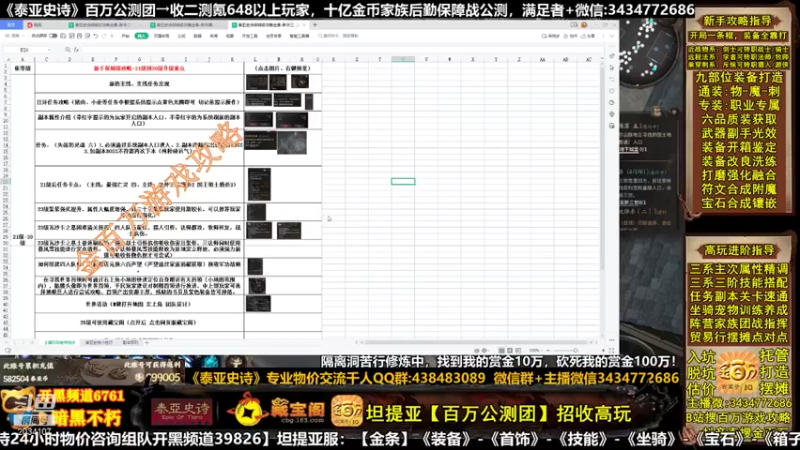Viewport: 800px width, 450px height.
Task: Open the View ribbon tab
Action: coord(230,36)
